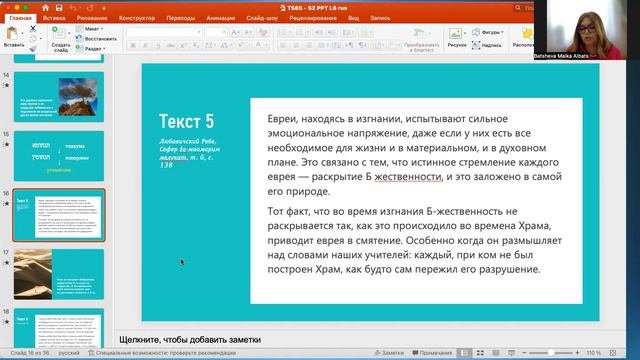This screenshot has width=640, height=360.
Task: Open the Раздел section dropdown
Action: [x=91, y=48]
